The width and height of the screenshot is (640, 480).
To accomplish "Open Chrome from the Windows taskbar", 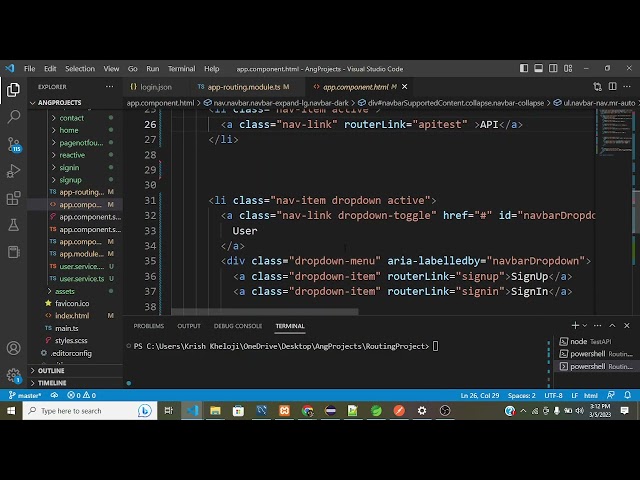I will 307,411.
